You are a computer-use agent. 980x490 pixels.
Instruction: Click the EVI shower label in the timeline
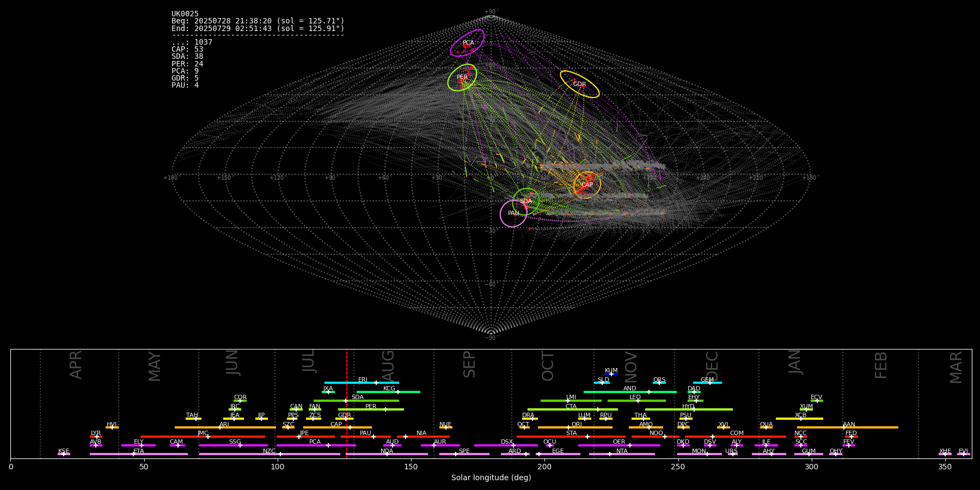pos(963,451)
